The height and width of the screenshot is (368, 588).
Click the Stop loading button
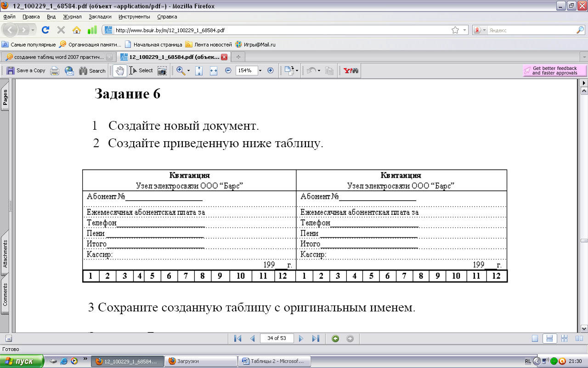(61, 30)
